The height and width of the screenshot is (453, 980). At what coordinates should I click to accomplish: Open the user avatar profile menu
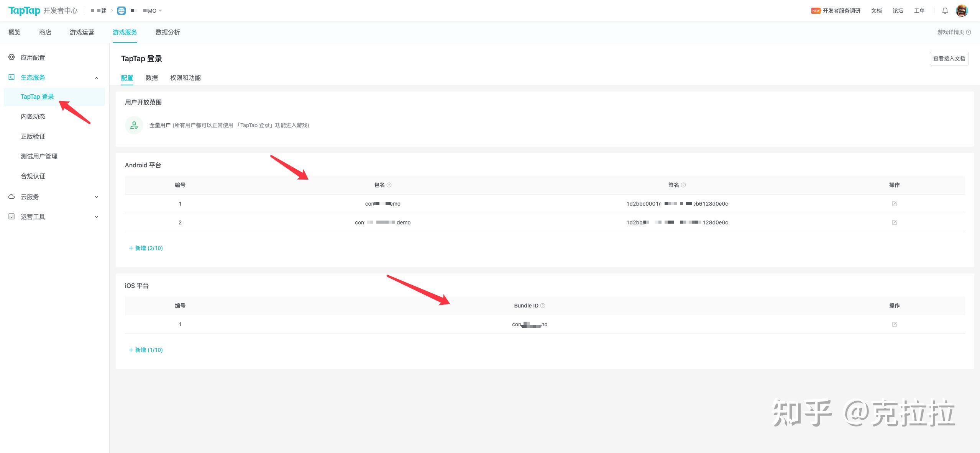pyautogui.click(x=962, y=11)
